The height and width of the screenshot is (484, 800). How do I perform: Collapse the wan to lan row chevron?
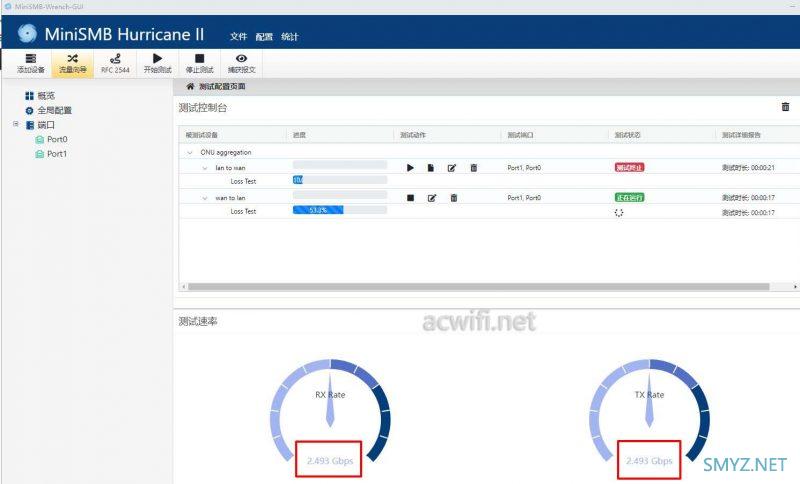click(x=205, y=198)
